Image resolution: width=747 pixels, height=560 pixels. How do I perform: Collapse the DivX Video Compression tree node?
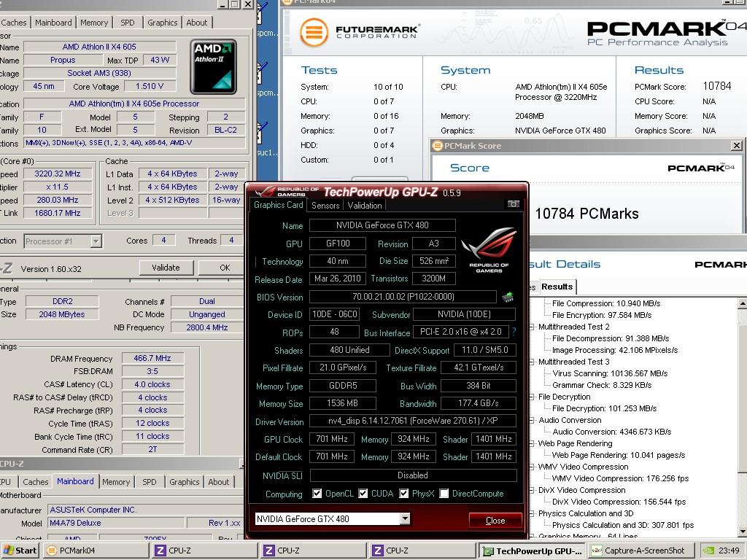(532, 490)
